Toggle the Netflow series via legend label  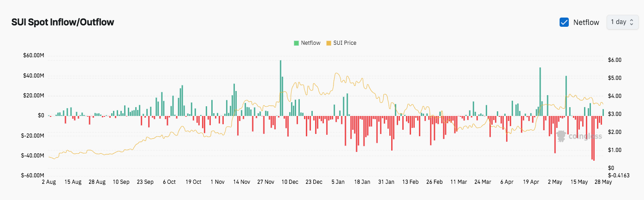[x=310, y=43]
